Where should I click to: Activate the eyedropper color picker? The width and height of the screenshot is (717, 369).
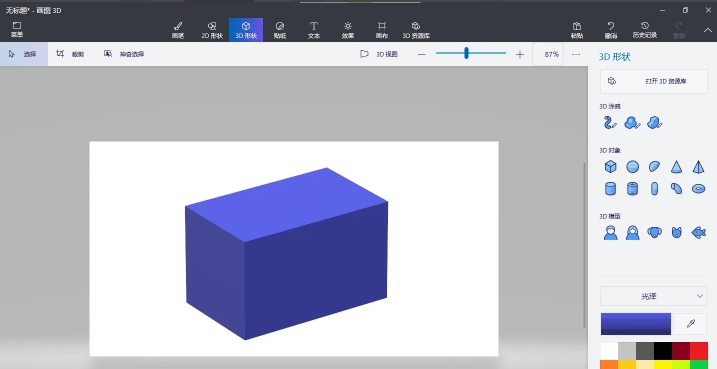pyautogui.click(x=690, y=324)
